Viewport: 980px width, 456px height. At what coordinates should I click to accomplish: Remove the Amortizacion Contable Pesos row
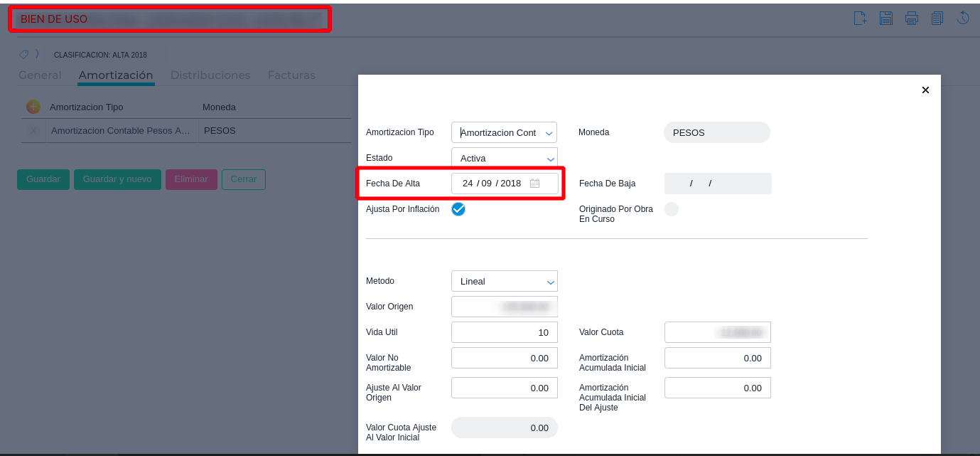(33, 131)
